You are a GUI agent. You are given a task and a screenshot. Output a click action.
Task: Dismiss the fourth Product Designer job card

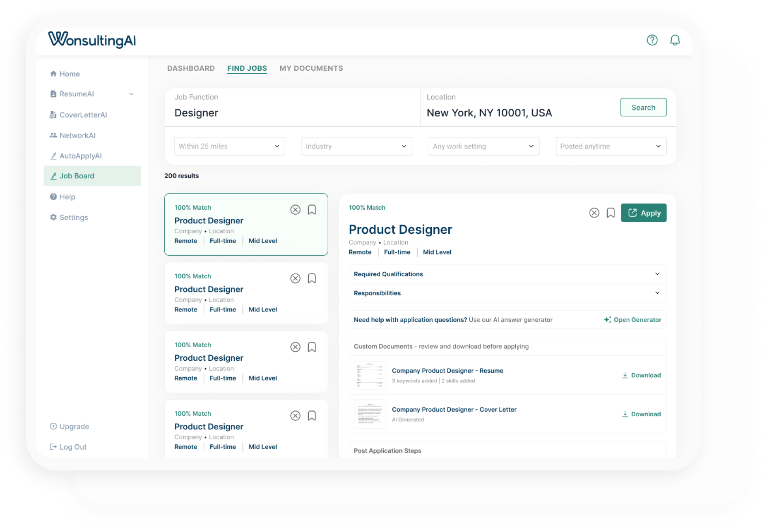pyautogui.click(x=295, y=416)
